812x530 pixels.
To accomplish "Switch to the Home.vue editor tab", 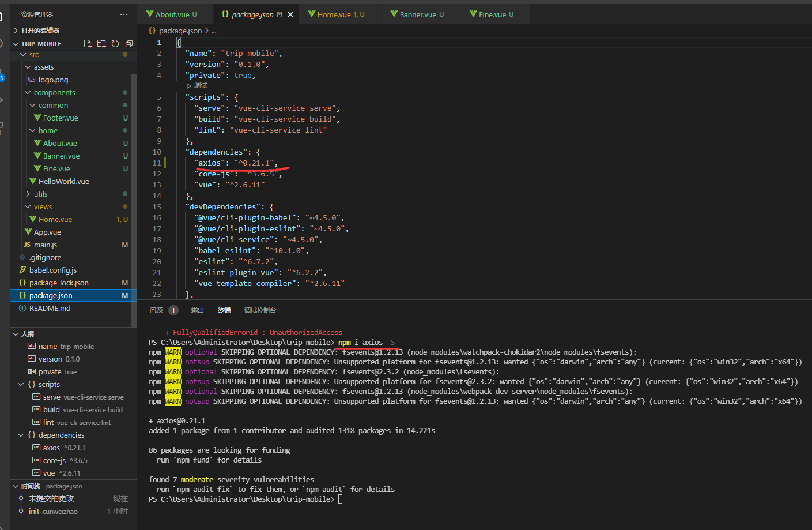I will pyautogui.click(x=334, y=14).
